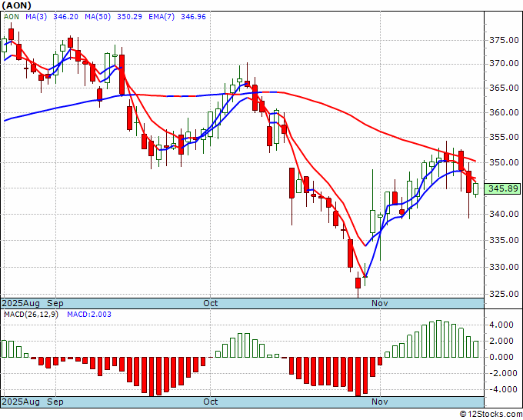The width and height of the screenshot is (523, 420).
Task: Click the 375.00 price axis label
Action: pos(504,40)
